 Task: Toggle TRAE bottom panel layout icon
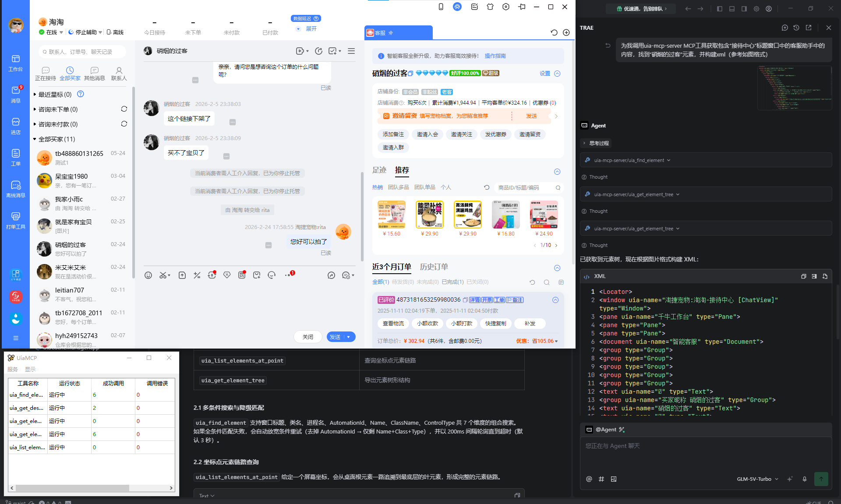point(732,9)
